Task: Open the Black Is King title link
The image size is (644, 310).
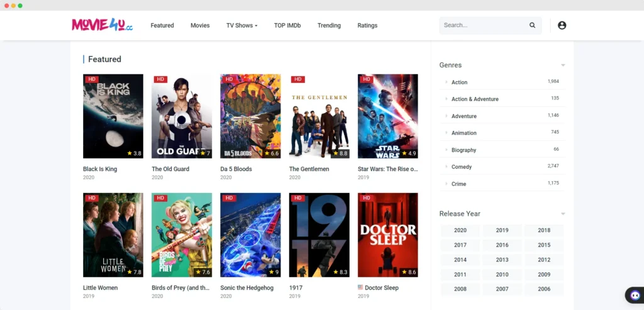Action: coord(100,169)
